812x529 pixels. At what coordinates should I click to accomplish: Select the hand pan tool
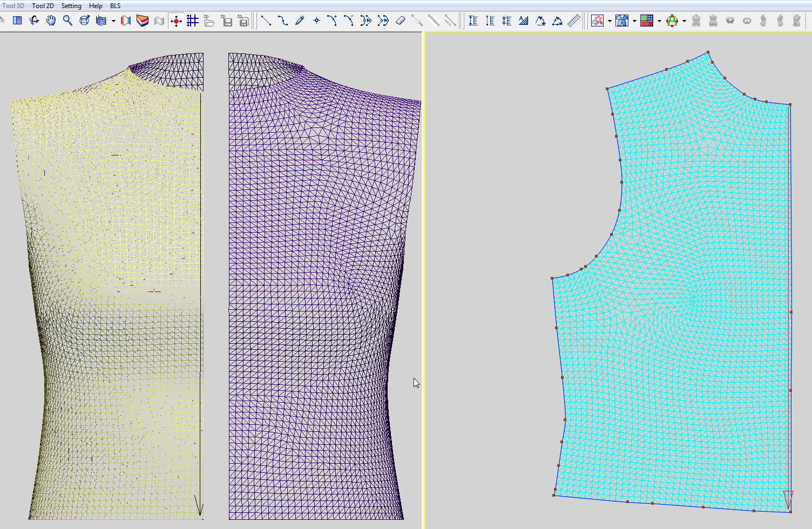click(51, 21)
